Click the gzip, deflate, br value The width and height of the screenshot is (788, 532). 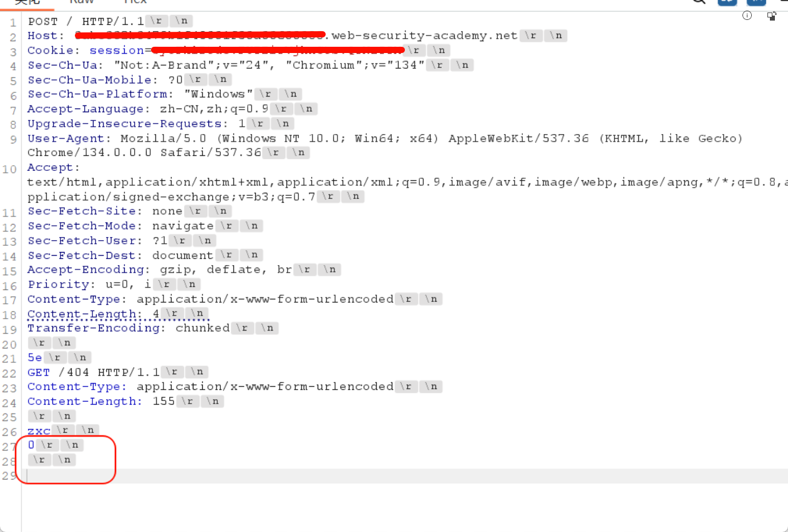(226, 270)
